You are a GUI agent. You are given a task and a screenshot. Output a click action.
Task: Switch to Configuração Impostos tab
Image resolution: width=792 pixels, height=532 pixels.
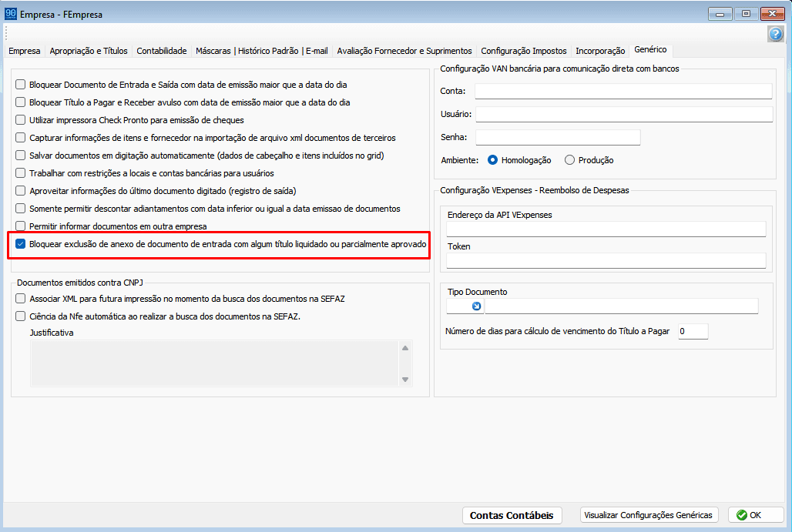(524, 51)
